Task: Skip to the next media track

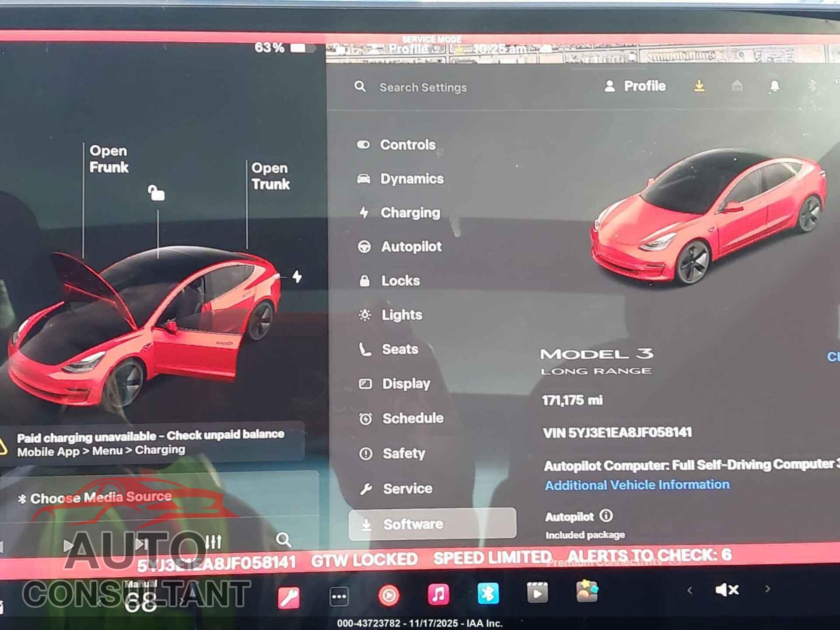Action: point(141,544)
